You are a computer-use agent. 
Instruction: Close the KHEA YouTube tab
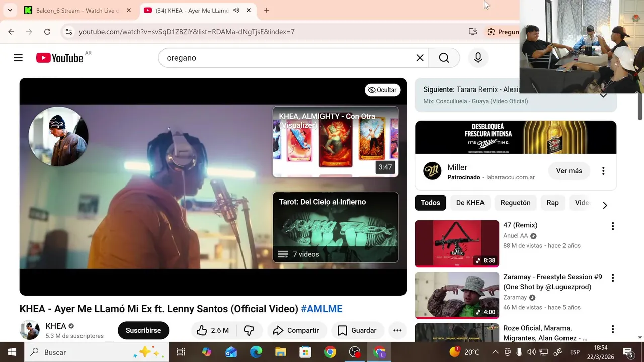(249, 10)
